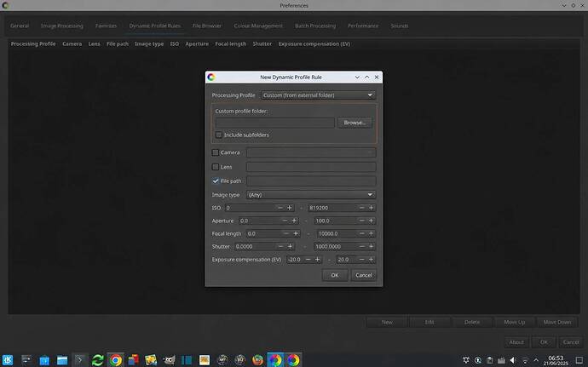Increase the Focal length minimum value
The image size is (588, 367).
[x=296, y=233]
